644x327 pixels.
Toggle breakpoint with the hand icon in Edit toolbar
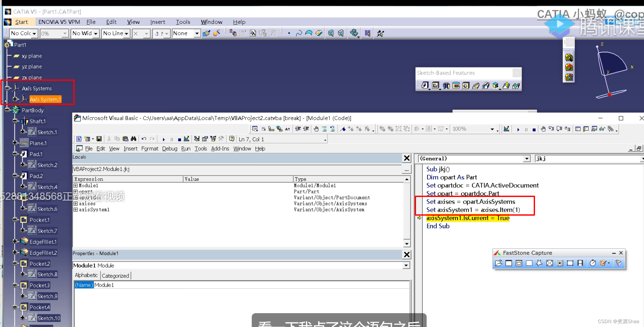coord(316,129)
